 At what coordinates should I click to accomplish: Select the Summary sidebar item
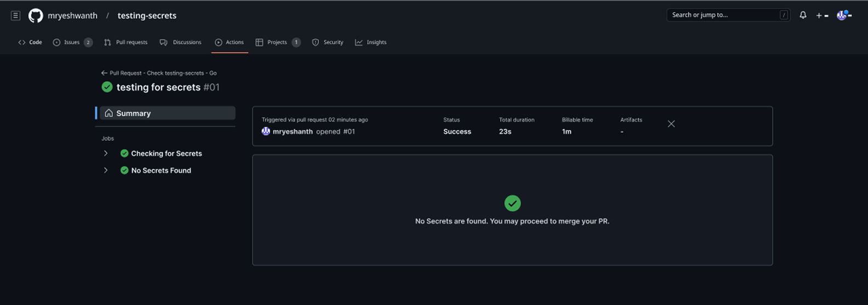coord(167,113)
